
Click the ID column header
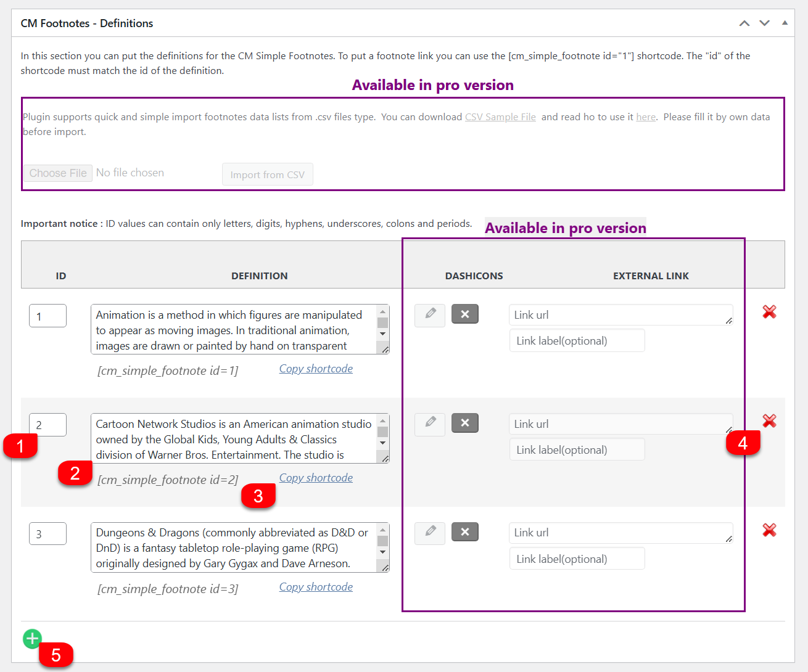coord(61,276)
